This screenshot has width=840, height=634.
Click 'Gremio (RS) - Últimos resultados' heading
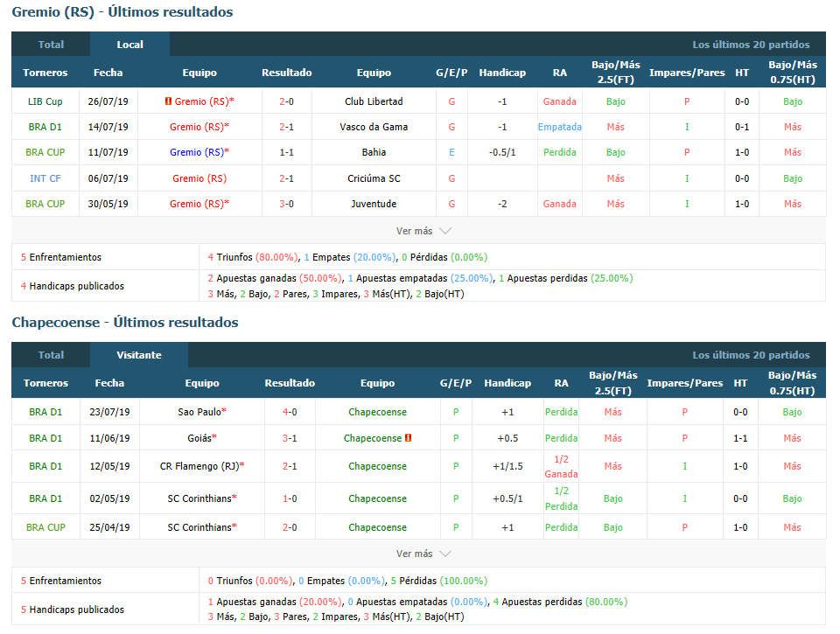pos(122,11)
